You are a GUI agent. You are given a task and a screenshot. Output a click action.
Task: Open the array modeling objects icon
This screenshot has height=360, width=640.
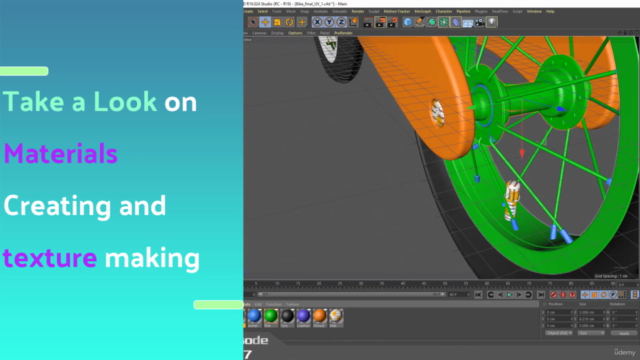(444, 22)
